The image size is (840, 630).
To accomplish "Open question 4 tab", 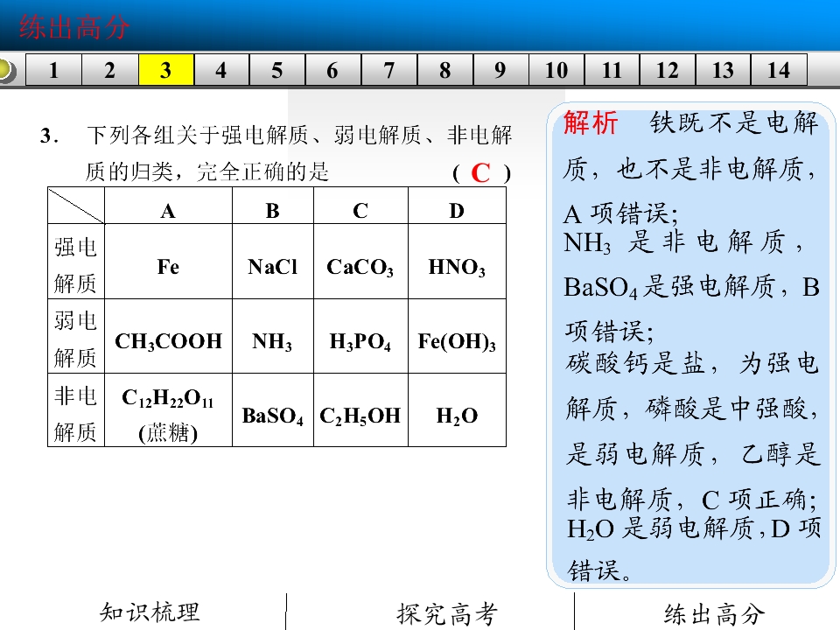I will click(x=221, y=70).
